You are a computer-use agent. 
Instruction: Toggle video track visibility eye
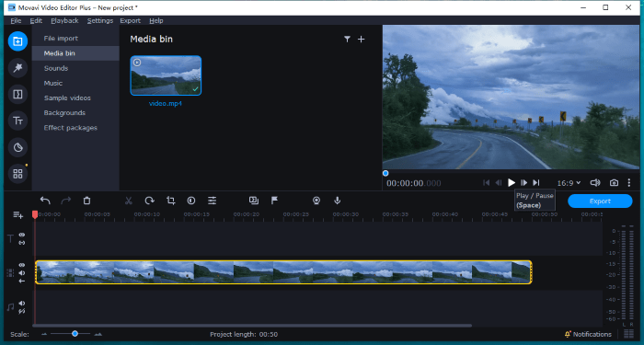click(22, 265)
